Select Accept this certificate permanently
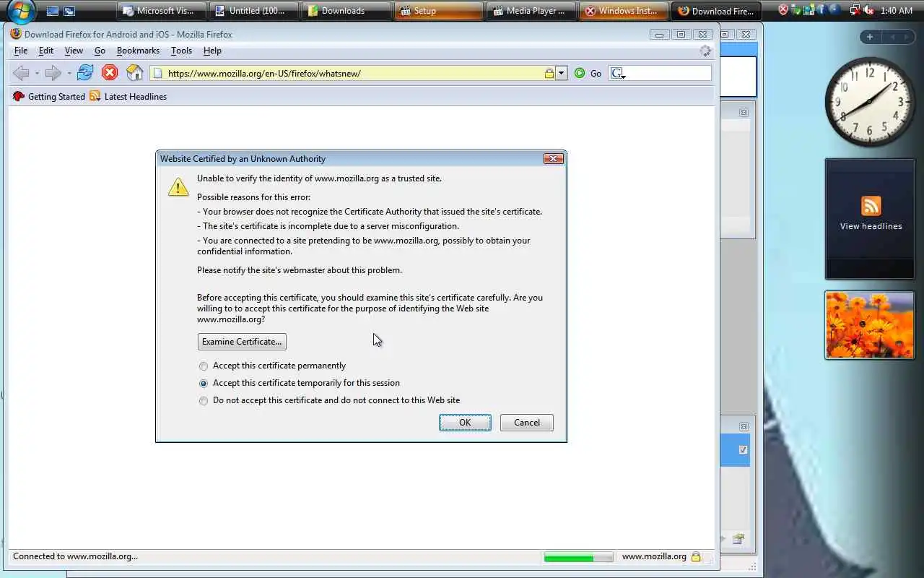Viewport: 924px width, 578px height. click(x=272, y=366)
